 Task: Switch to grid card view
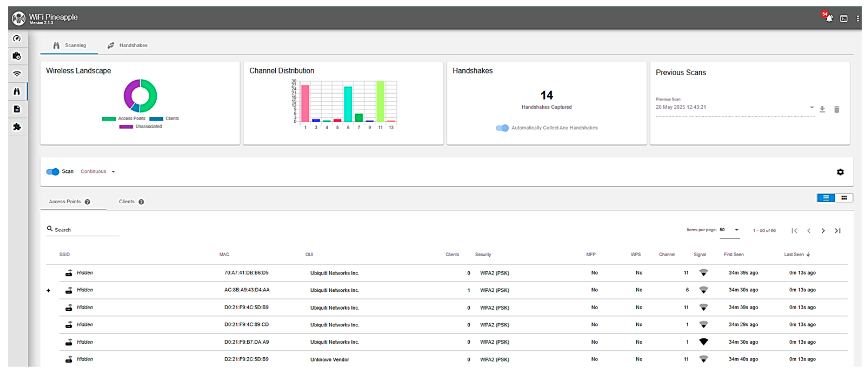coord(844,198)
